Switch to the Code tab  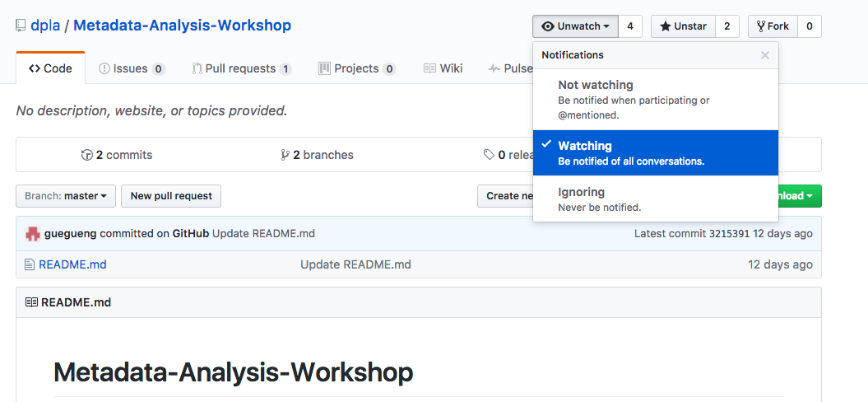50,68
